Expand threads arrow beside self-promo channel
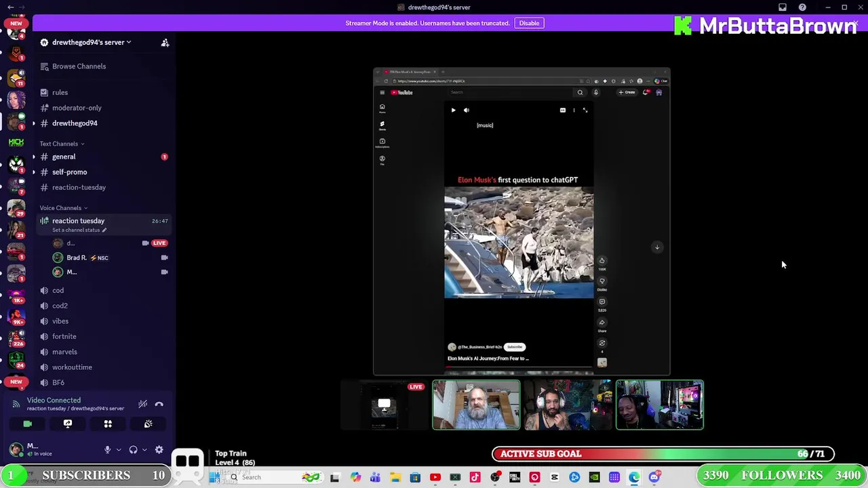 point(33,172)
